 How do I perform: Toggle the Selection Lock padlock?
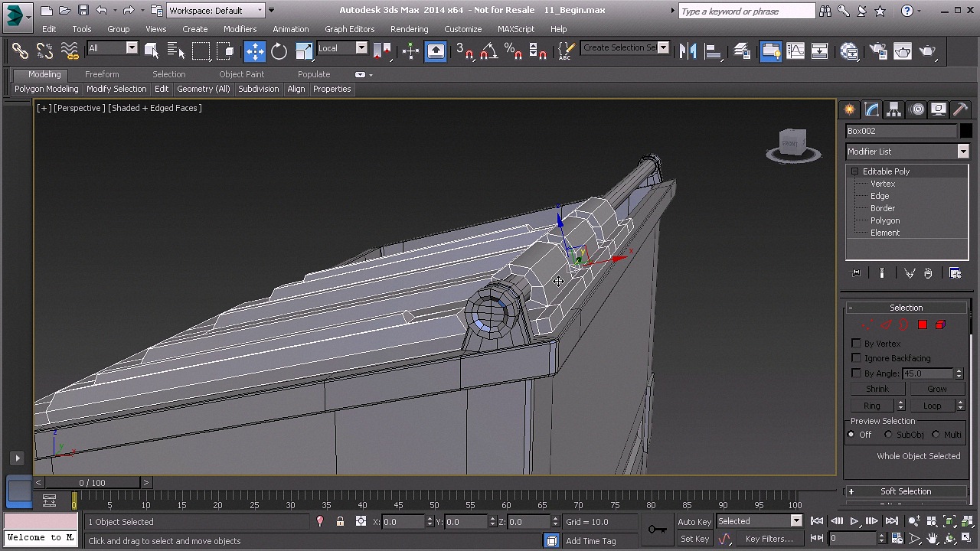click(341, 522)
